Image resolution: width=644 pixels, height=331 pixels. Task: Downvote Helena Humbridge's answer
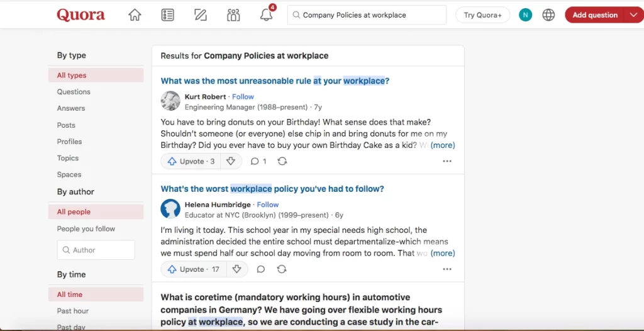coord(236,269)
